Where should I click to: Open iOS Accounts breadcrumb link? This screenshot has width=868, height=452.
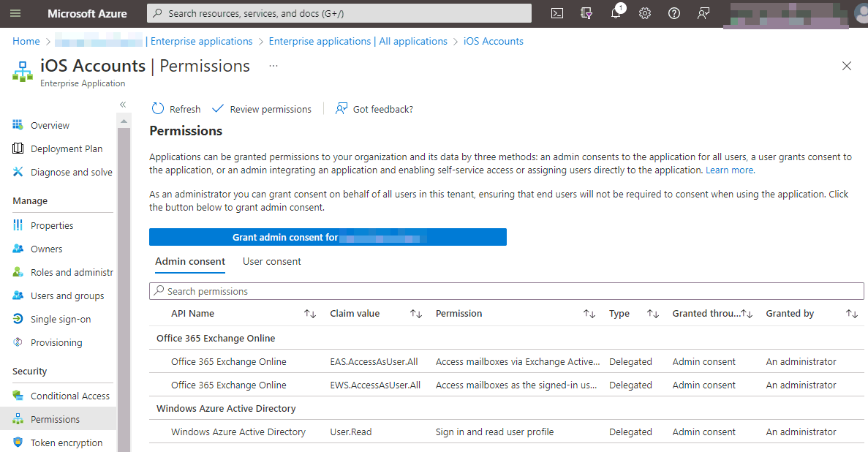pos(494,41)
